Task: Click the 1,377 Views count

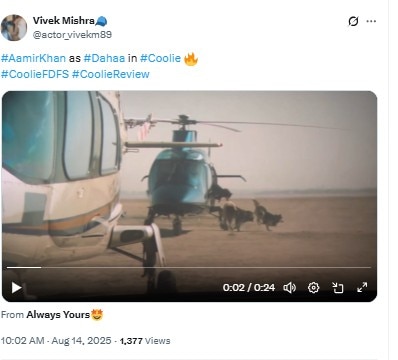Action: coord(145,341)
